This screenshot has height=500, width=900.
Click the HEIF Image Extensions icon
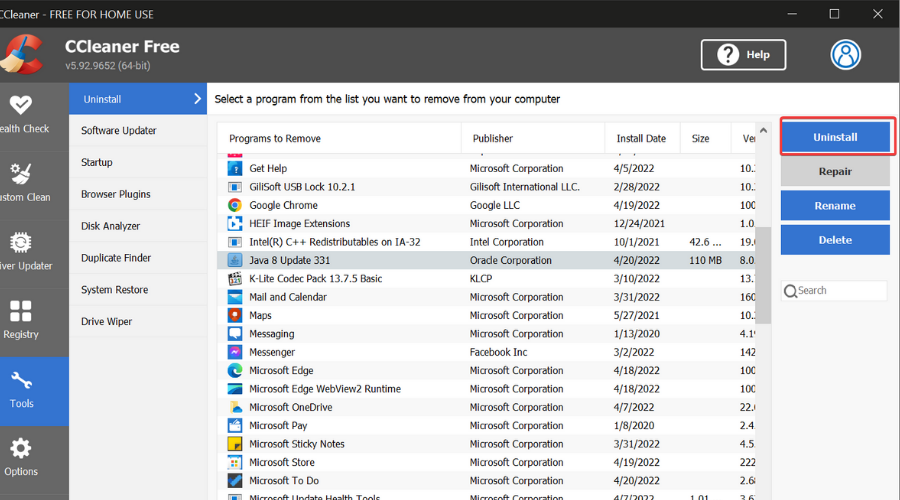pyautogui.click(x=235, y=223)
